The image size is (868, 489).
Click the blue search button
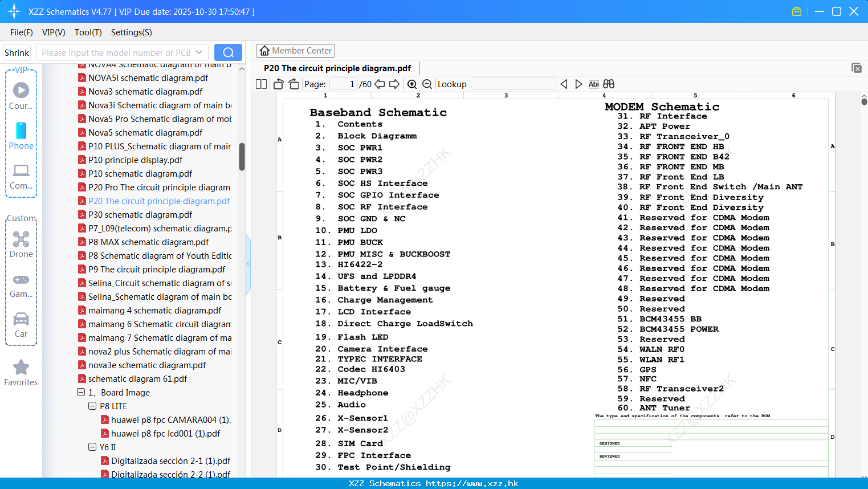[x=228, y=52]
